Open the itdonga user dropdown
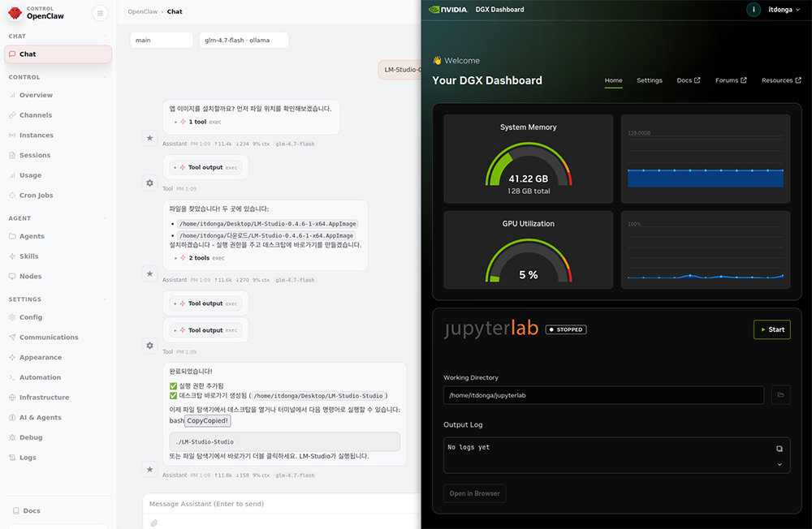This screenshot has width=812, height=529. 784,9
